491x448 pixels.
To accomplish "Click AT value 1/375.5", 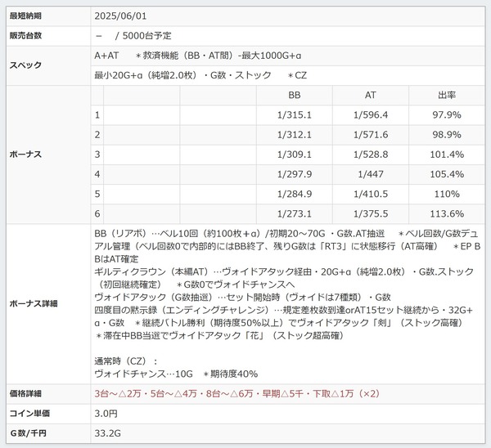I will (371, 214).
